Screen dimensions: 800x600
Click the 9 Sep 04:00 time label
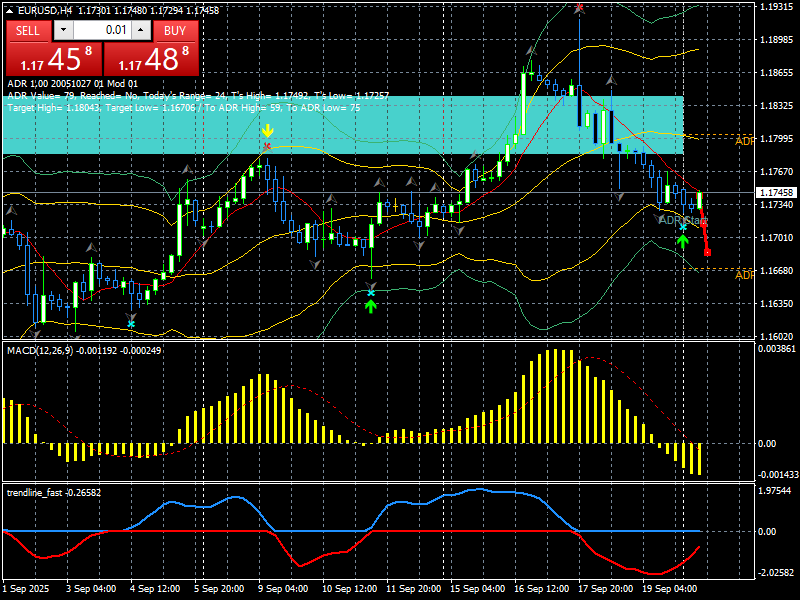pos(283,589)
